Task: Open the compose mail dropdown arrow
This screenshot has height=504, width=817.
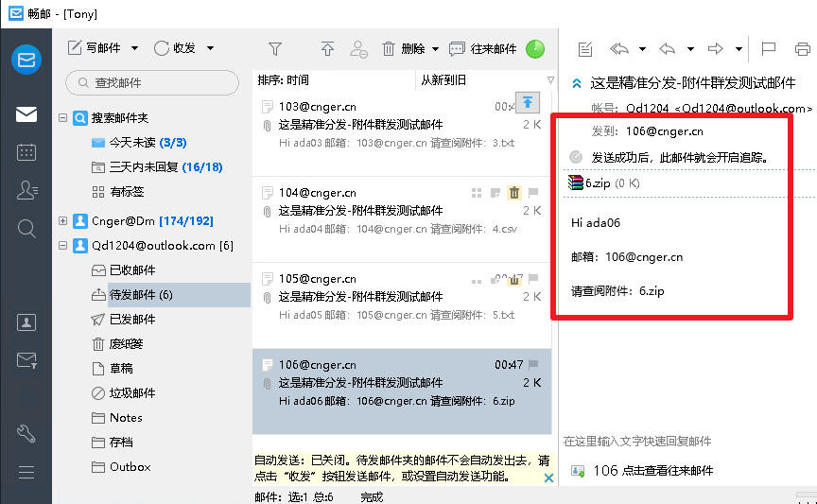Action: pos(134,48)
